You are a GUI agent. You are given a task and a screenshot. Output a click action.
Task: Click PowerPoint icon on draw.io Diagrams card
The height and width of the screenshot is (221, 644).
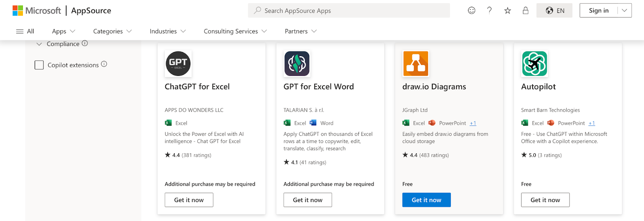click(432, 123)
